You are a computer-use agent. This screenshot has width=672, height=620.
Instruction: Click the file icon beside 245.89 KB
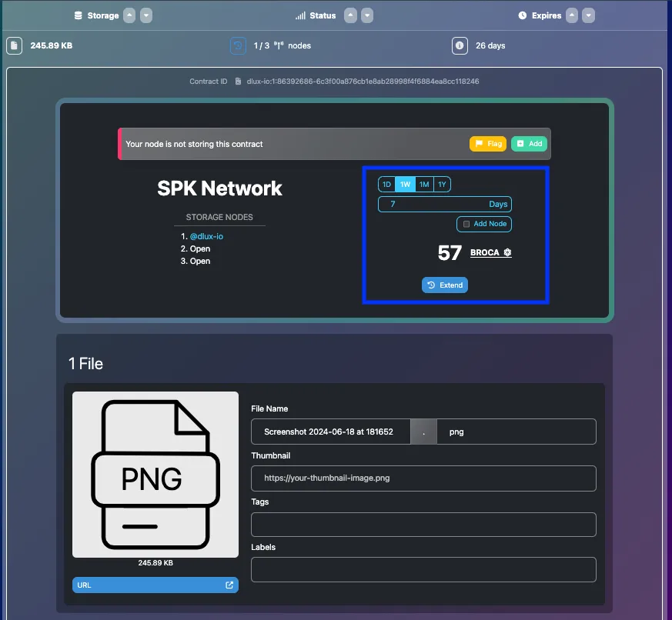pos(14,46)
